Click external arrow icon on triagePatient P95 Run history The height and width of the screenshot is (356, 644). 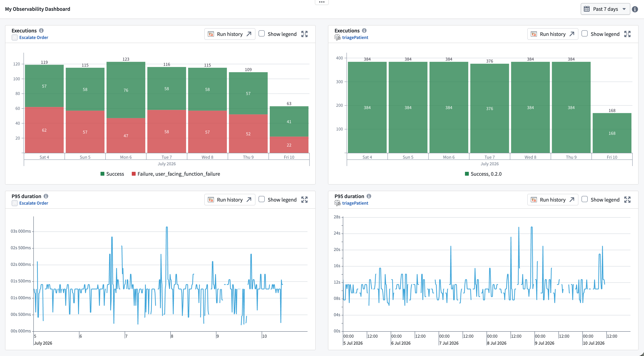coord(572,200)
